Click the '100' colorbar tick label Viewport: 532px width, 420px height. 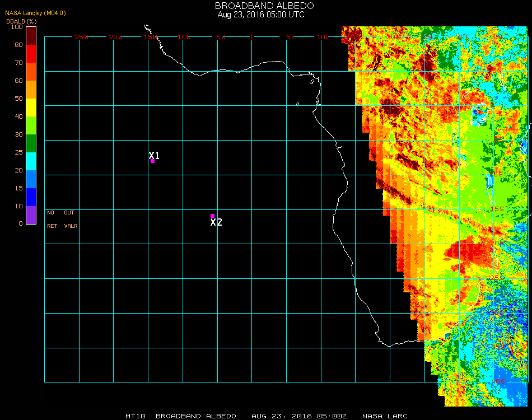coord(17,27)
